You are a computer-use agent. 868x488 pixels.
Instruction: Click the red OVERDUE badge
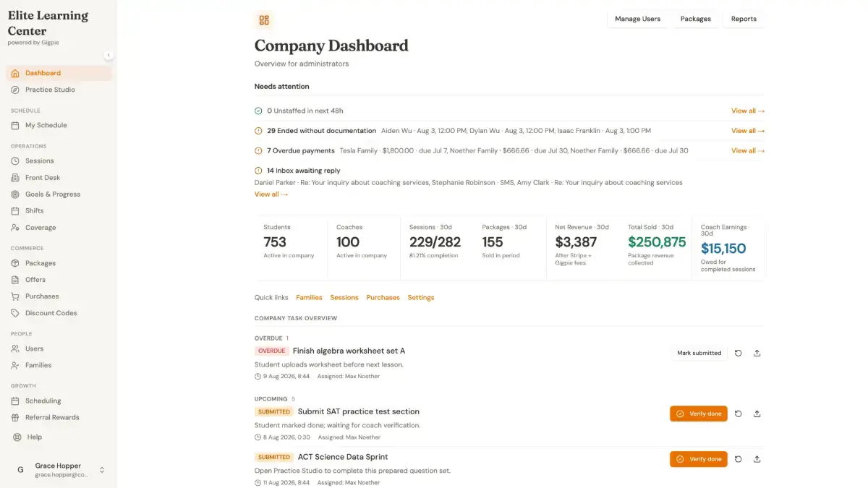click(x=272, y=351)
